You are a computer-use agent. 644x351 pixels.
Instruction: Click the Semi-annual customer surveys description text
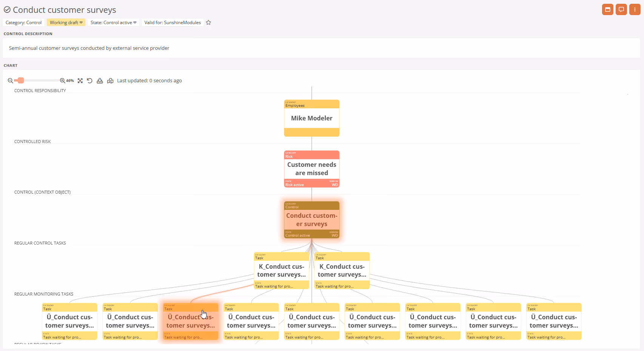pos(89,48)
